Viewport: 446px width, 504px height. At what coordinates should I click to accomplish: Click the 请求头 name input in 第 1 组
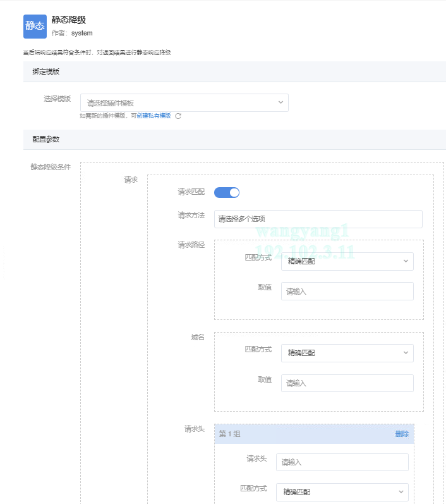pos(342,462)
